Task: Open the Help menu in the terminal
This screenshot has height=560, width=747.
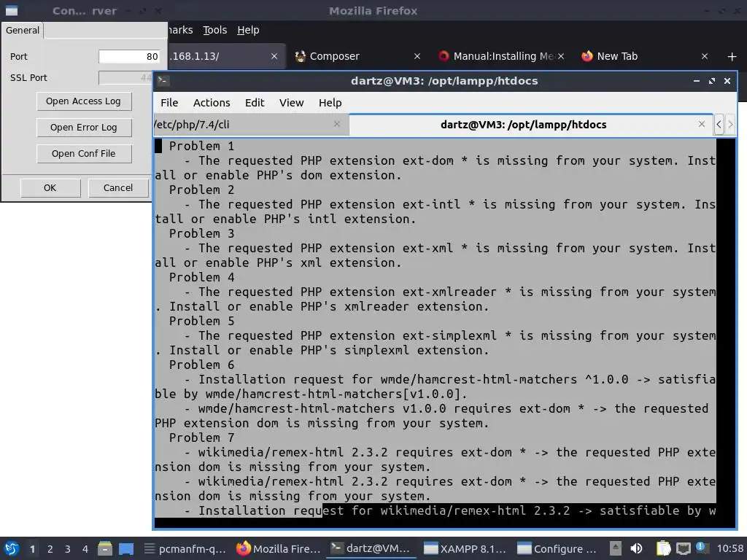Action: tap(330, 103)
